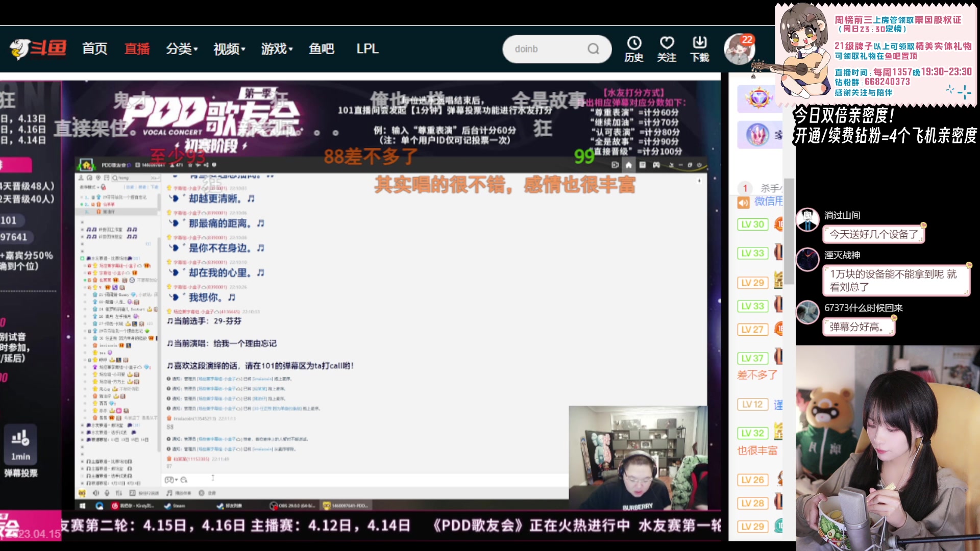Click the power icon in YY toolbar
This screenshot has width=980, height=551.
coord(699,165)
